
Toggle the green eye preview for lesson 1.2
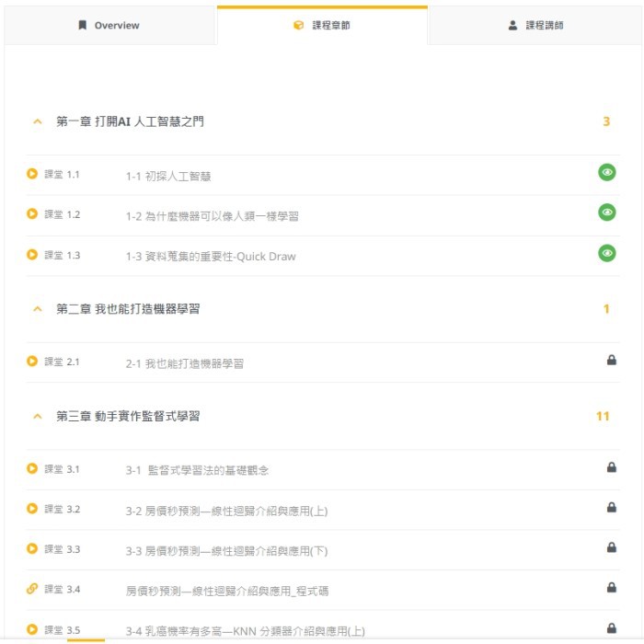(x=606, y=213)
